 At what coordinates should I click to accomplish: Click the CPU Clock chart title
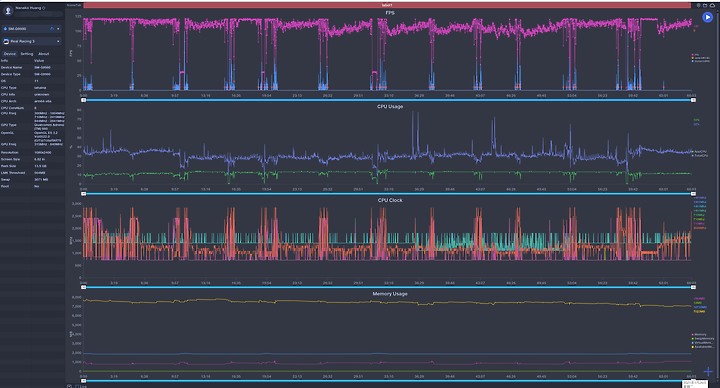(x=390, y=200)
